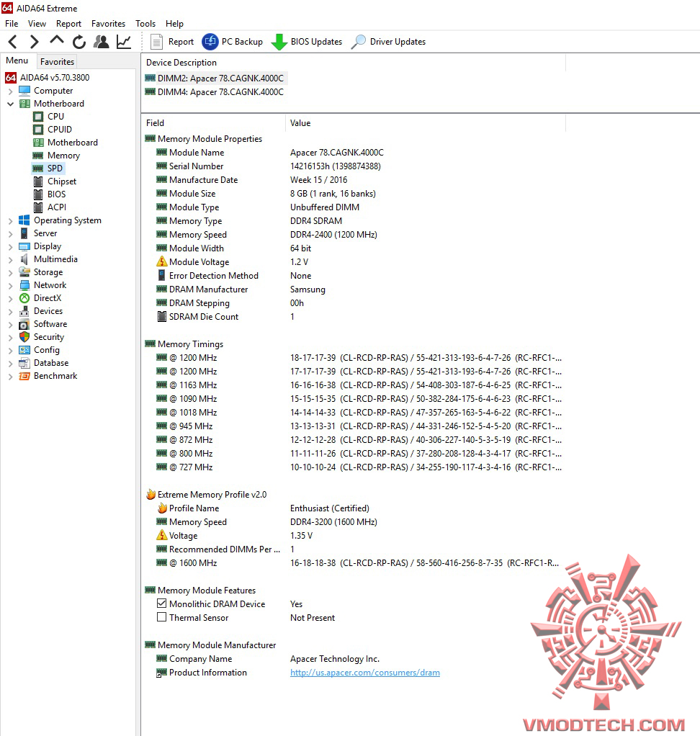
Task: Open the File menu
Action: click(x=12, y=24)
